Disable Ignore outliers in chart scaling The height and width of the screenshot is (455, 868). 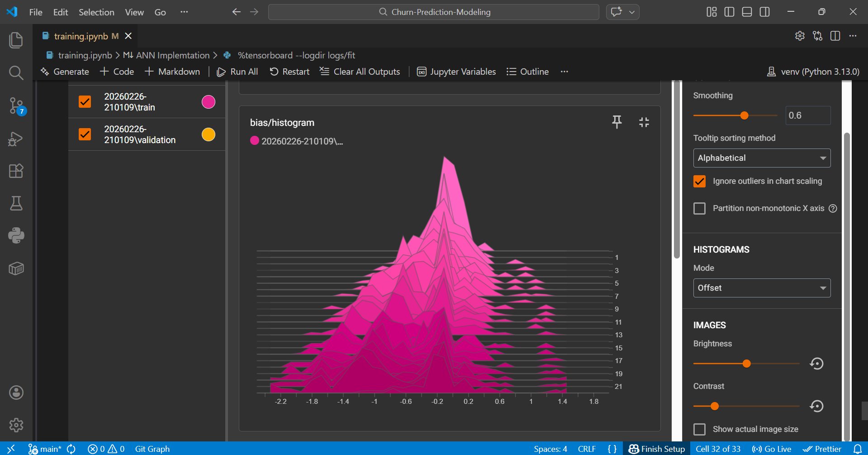[x=699, y=181]
